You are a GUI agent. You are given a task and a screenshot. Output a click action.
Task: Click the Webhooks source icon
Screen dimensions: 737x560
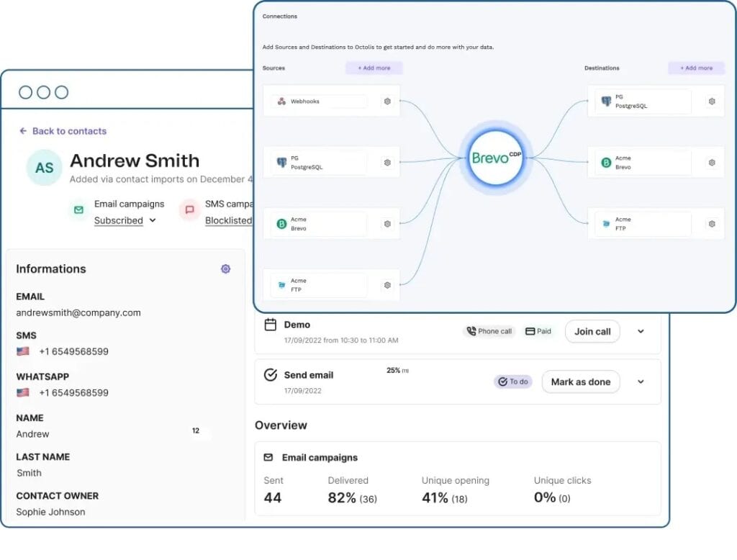(x=281, y=101)
